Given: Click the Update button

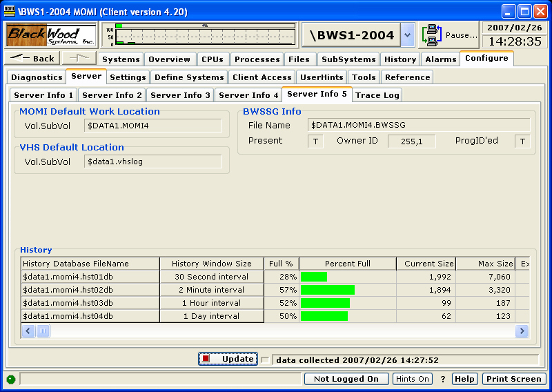Looking at the screenshot, I should click(x=228, y=359).
